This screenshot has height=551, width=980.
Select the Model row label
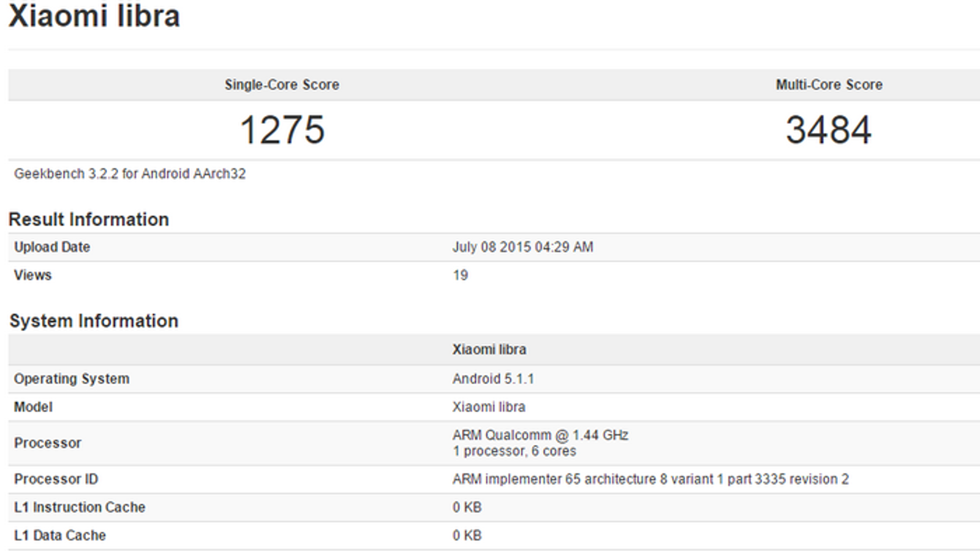pos(34,407)
